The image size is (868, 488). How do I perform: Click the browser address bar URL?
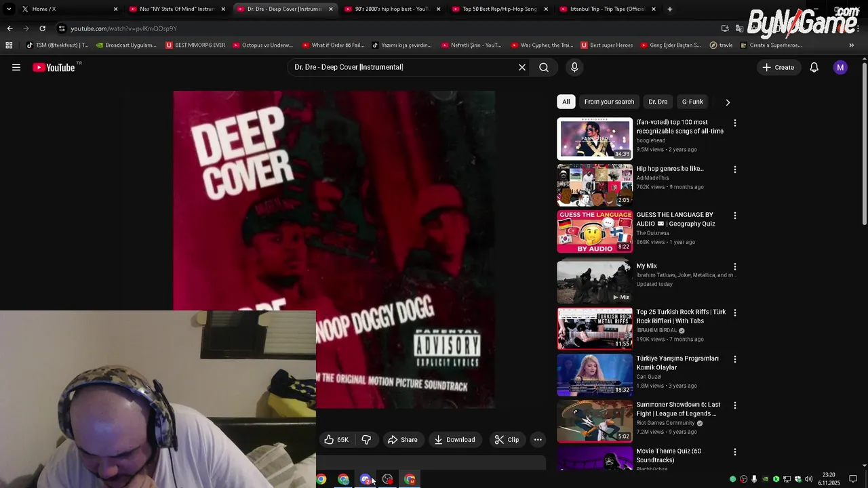pos(123,28)
